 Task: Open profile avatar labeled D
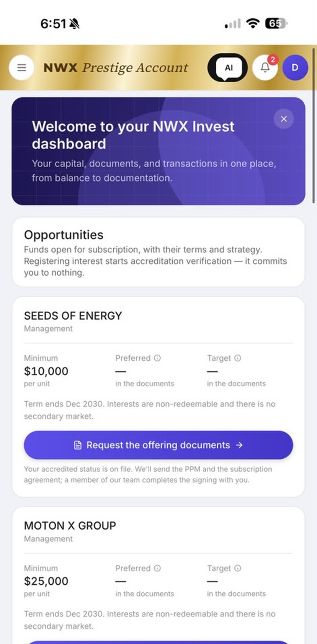(295, 68)
